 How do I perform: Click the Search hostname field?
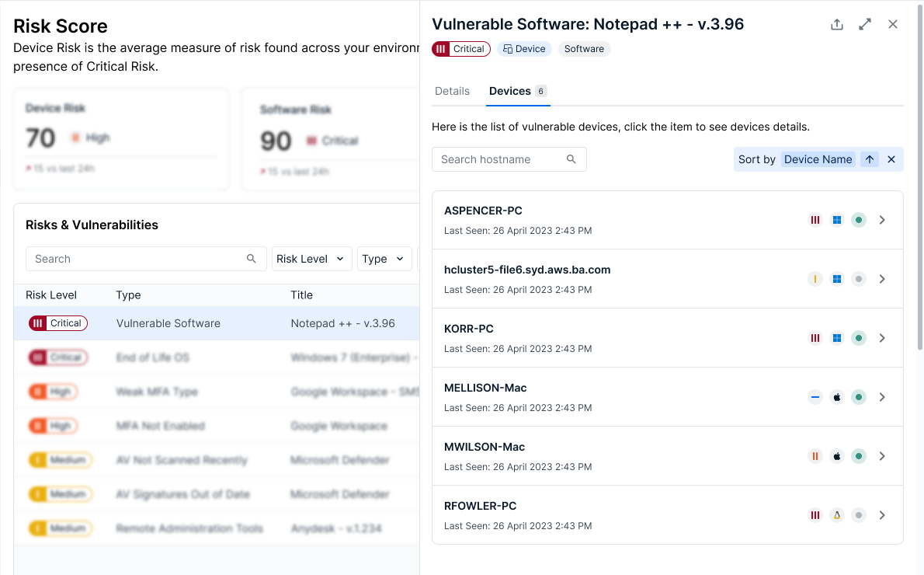pos(509,159)
